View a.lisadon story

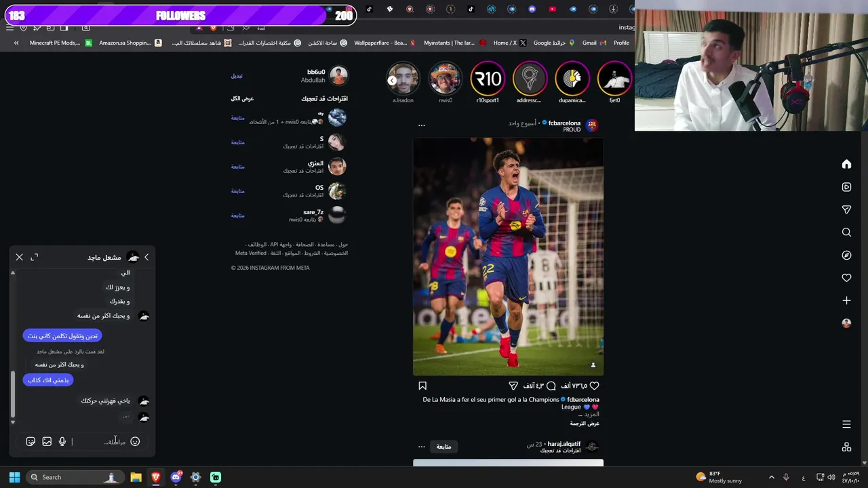pyautogui.click(x=403, y=80)
